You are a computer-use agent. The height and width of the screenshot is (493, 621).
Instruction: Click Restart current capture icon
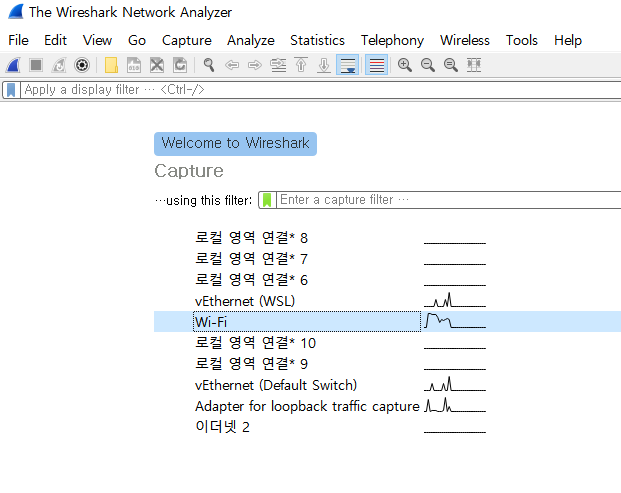59,65
